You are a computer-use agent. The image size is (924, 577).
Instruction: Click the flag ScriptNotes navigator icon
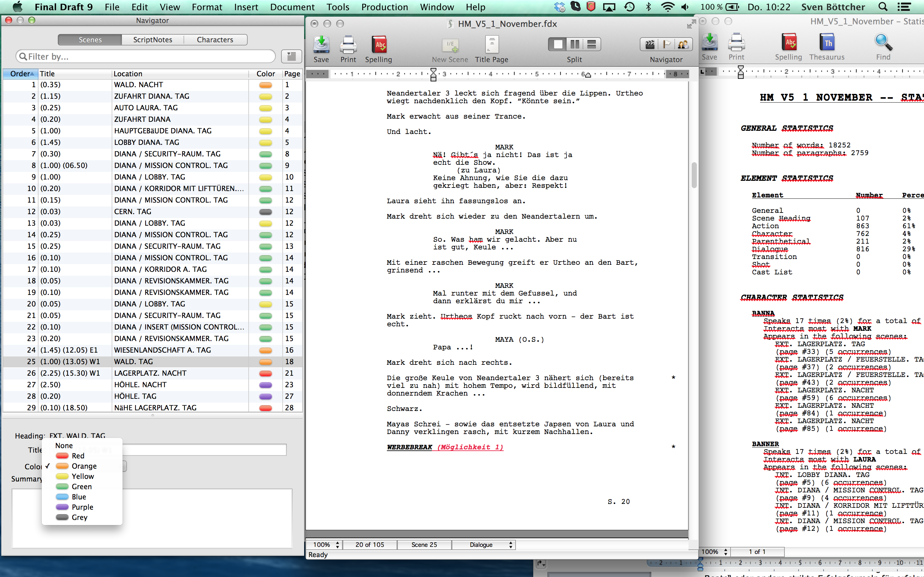[x=667, y=45]
